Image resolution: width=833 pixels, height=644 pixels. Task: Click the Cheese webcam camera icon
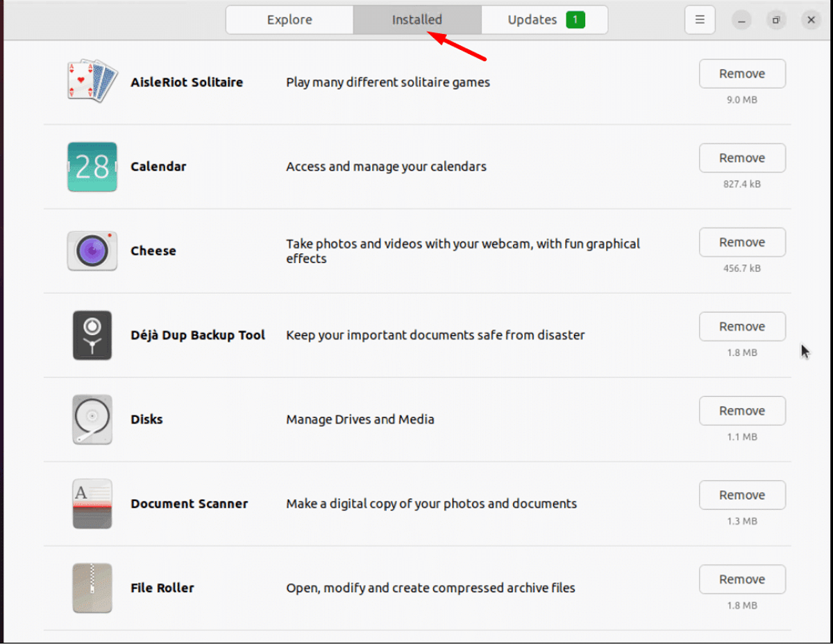click(x=92, y=251)
